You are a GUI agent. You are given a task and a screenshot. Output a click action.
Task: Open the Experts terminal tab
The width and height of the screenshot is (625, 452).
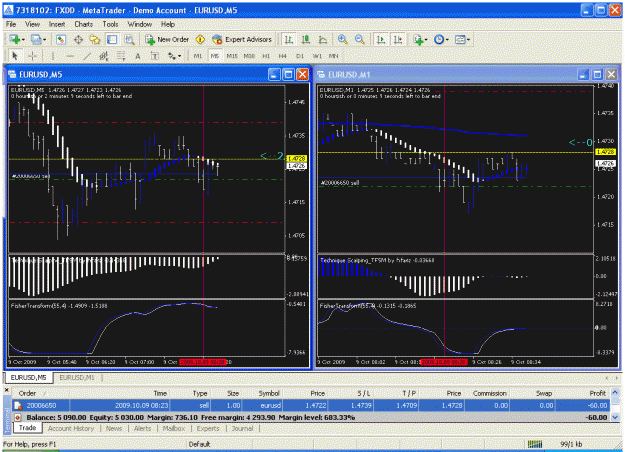tap(208, 428)
